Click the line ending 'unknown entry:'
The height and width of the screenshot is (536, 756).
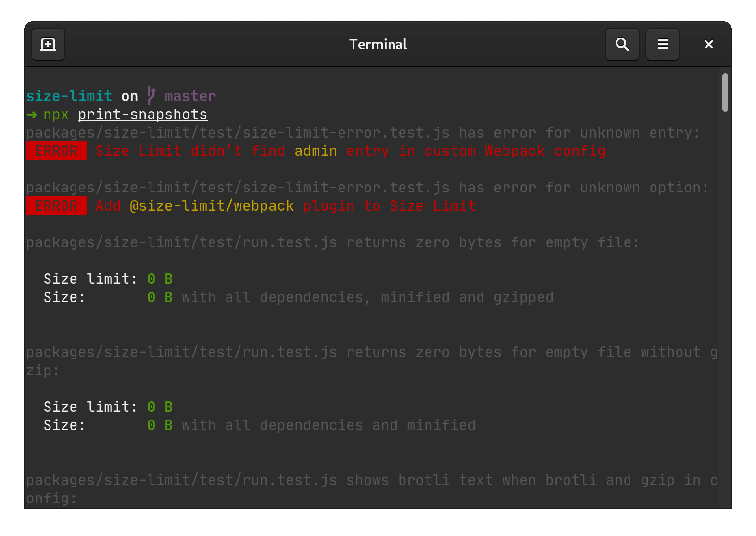363,133
